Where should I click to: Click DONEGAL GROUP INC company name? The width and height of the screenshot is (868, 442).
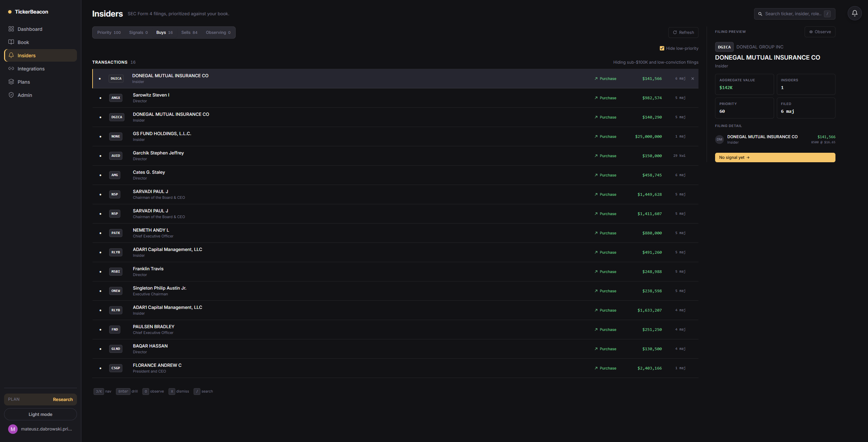[x=760, y=47]
